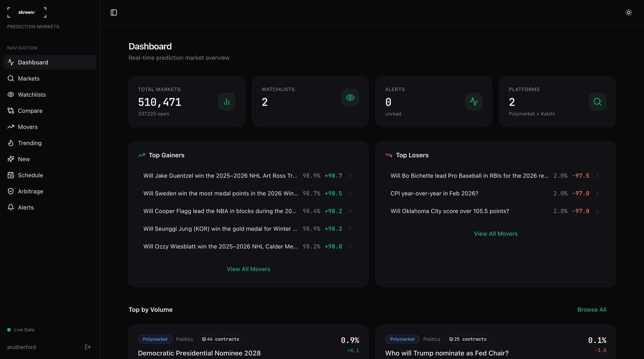Open the Alerts unread card

pyautogui.click(x=434, y=101)
